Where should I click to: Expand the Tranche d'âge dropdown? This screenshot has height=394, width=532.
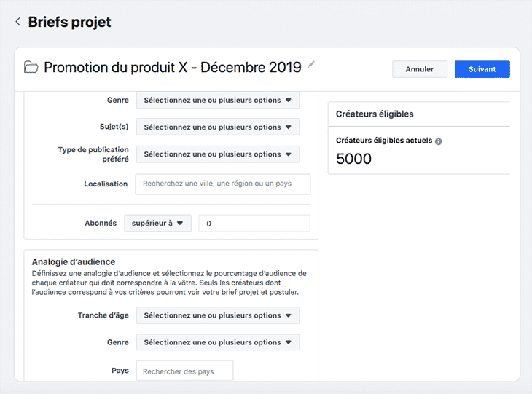(217, 315)
